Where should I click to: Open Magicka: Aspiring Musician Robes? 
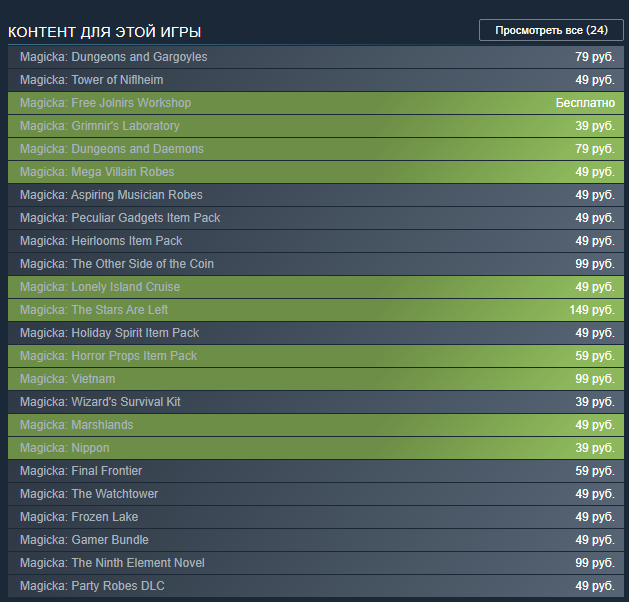(316, 195)
